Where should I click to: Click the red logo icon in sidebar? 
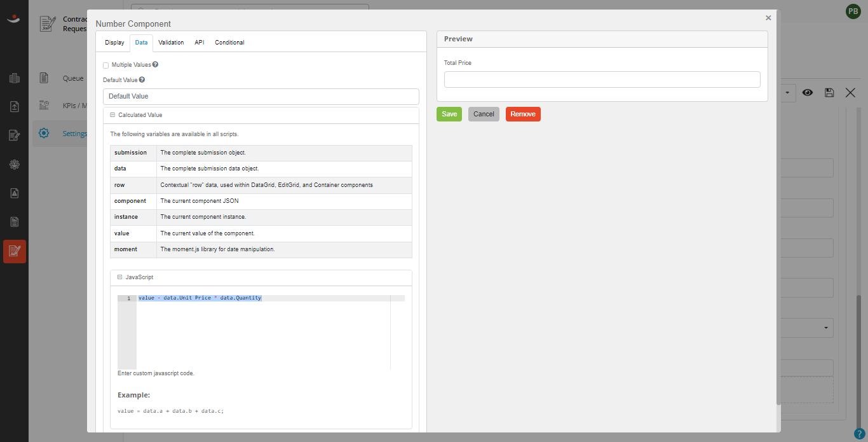(14, 19)
